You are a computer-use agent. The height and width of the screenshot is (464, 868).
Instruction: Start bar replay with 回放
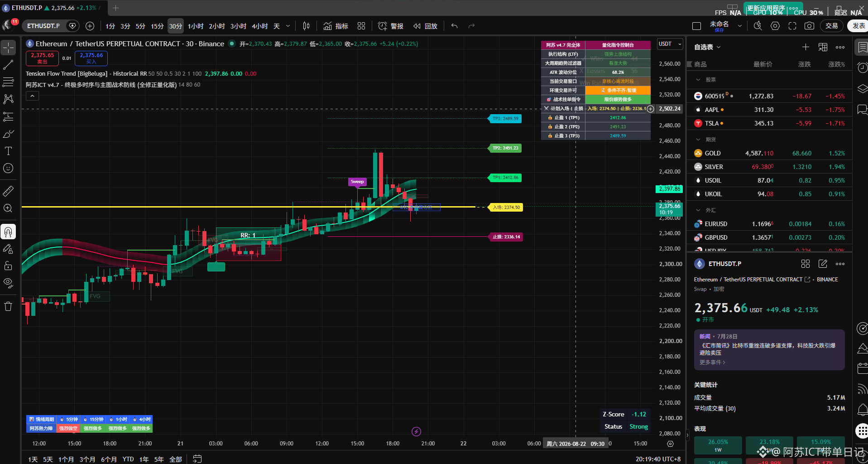425,26
